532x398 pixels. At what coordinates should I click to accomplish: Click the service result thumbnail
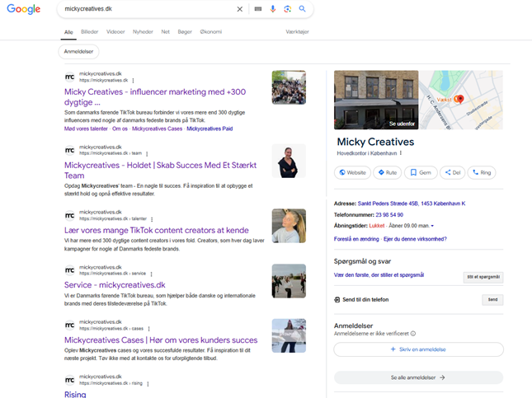pos(289,281)
